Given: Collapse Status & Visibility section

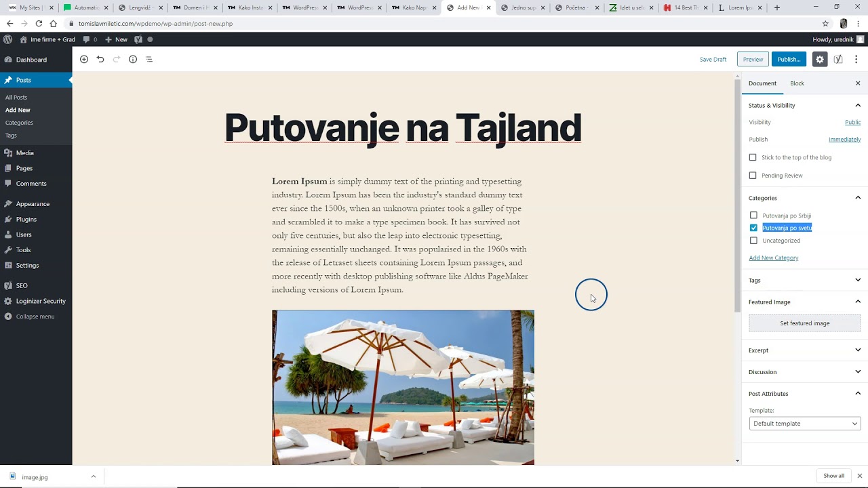Looking at the screenshot, I should point(804,105).
